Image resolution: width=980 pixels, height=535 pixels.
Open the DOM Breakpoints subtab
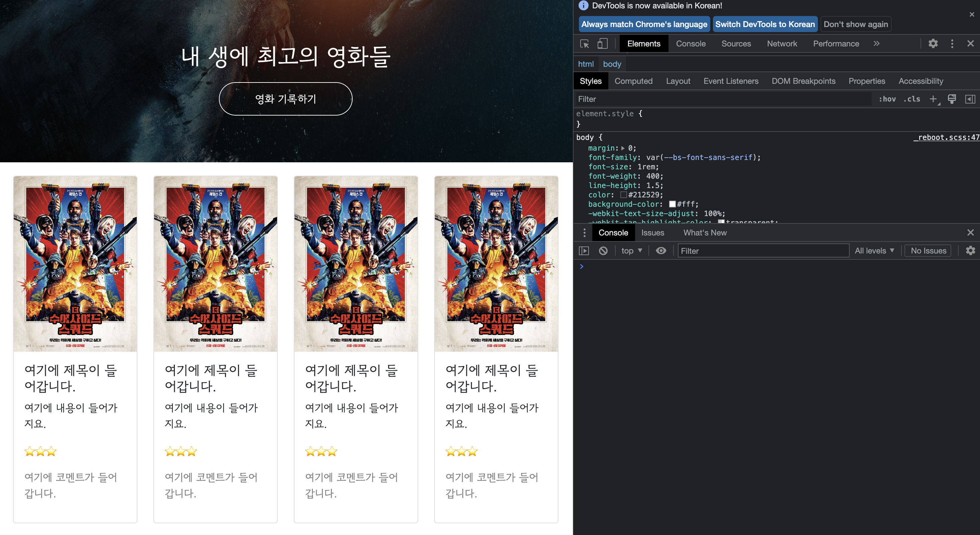click(x=804, y=81)
